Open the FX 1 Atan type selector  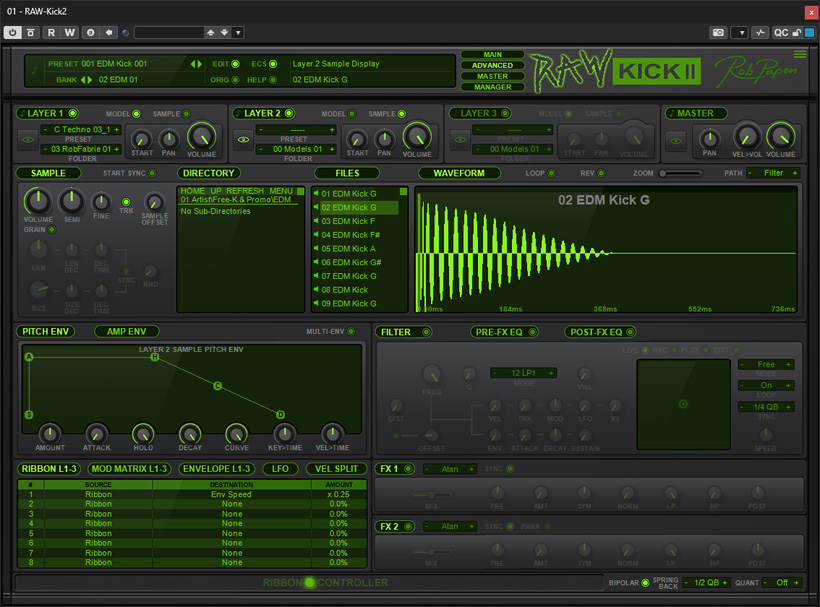[x=450, y=469]
